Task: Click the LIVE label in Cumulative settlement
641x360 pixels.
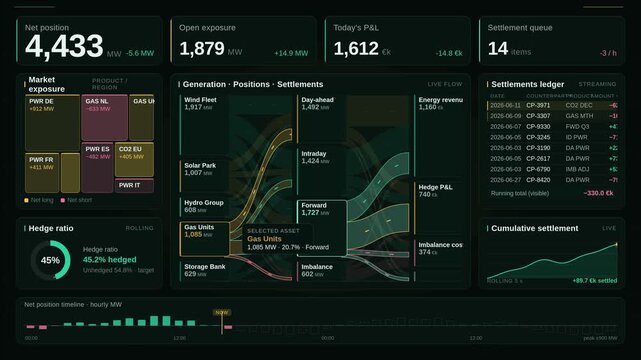Action: click(x=609, y=228)
